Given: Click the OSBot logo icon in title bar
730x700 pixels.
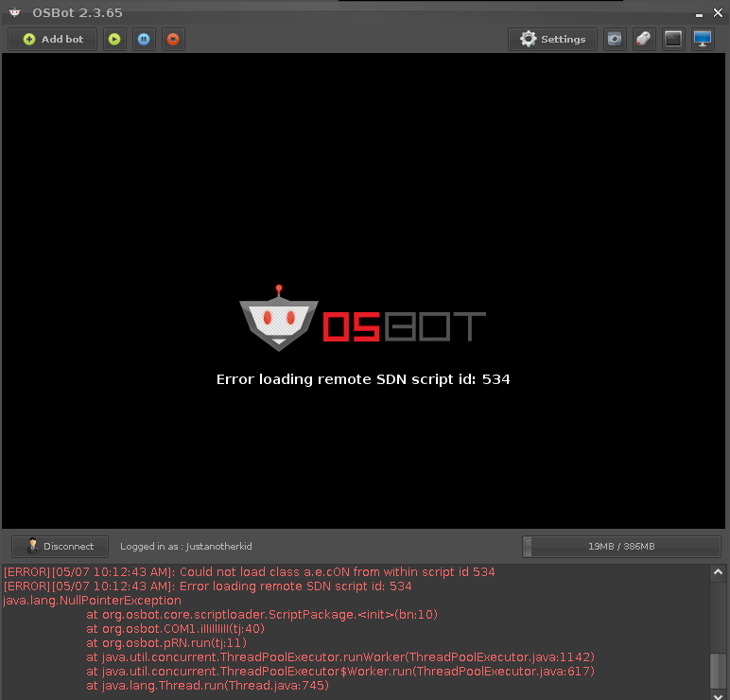Looking at the screenshot, I should 15,12.
